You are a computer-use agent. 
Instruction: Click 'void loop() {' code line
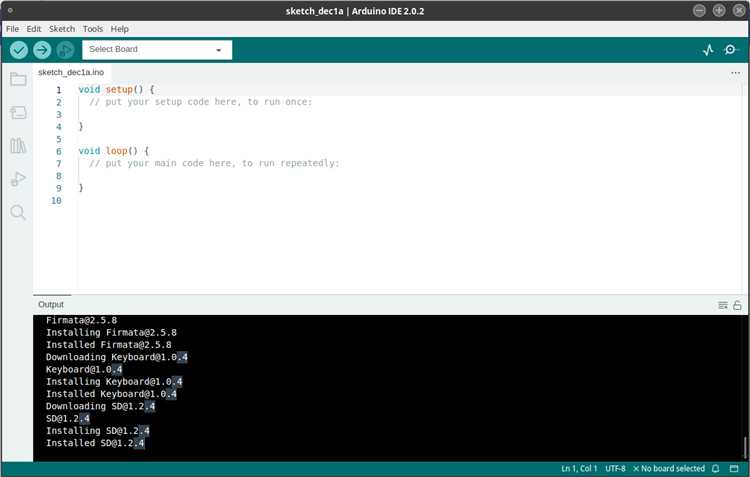click(114, 151)
